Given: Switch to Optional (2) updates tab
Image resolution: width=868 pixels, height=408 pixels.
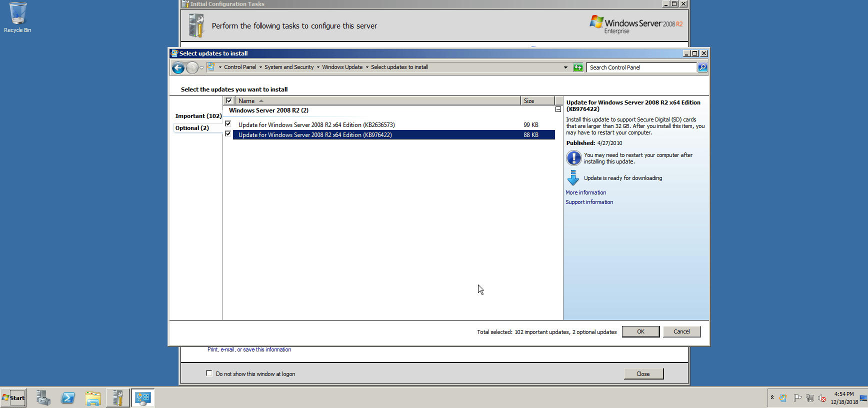Looking at the screenshot, I should (x=192, y=128).
